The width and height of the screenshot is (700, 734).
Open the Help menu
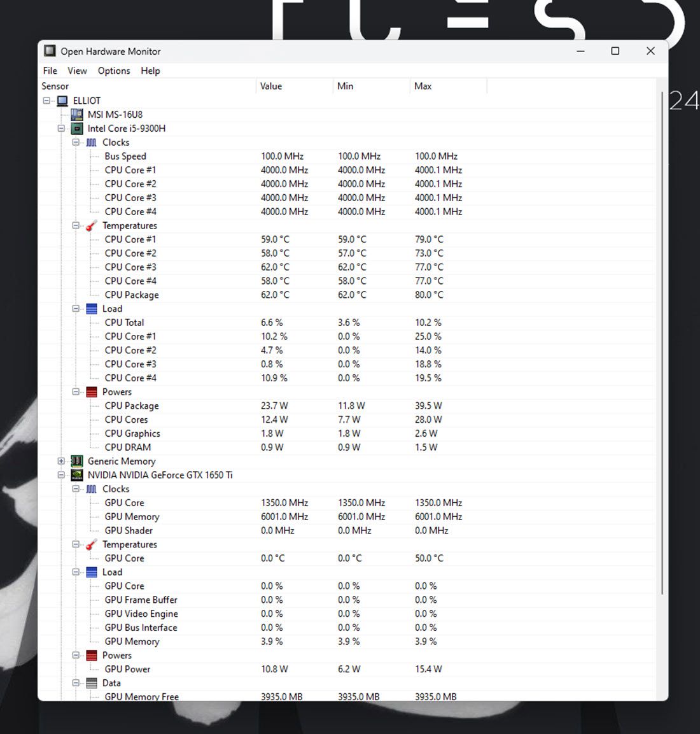150,71
